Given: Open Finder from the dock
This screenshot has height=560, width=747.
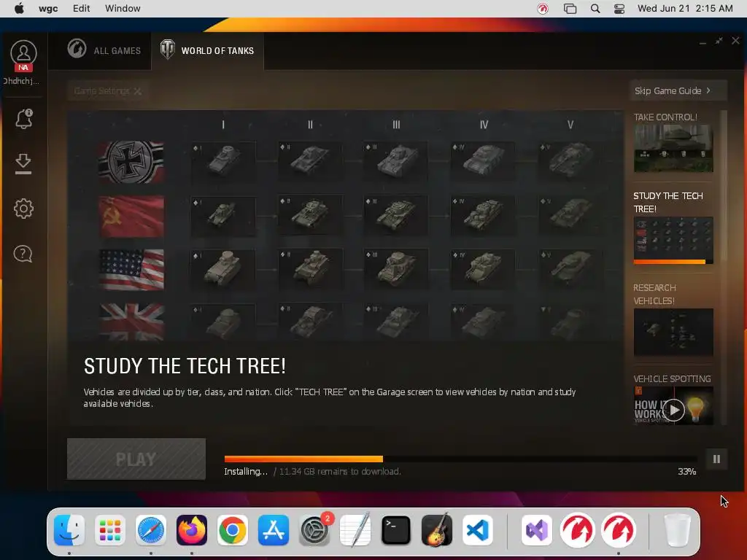Looking at the screenshot, I should 69,530.
